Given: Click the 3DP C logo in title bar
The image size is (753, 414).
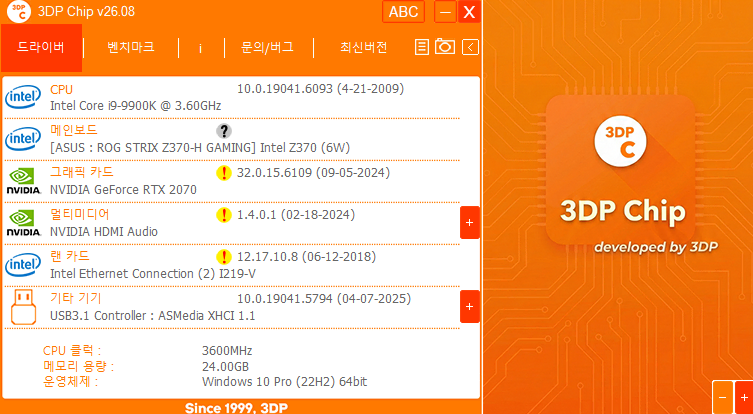Looking at the screenshot, I should pyautogui.click(x=19, y=12).
